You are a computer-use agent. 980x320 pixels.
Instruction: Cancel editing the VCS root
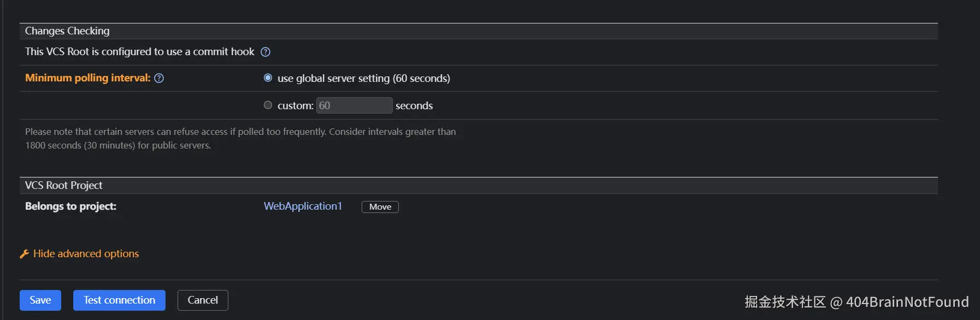[203, 300]
